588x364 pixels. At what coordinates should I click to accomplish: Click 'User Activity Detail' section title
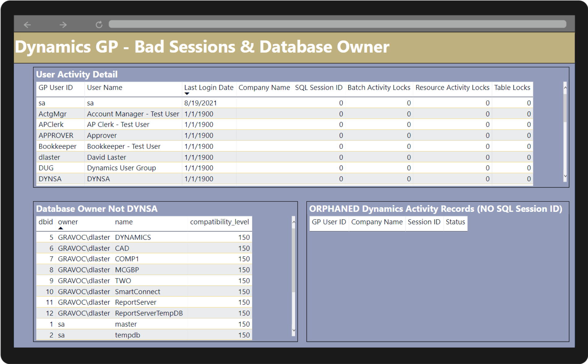77,74
